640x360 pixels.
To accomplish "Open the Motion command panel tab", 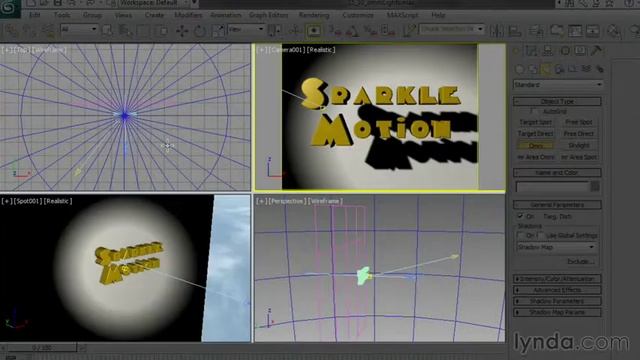I will [x=564, y=51].
